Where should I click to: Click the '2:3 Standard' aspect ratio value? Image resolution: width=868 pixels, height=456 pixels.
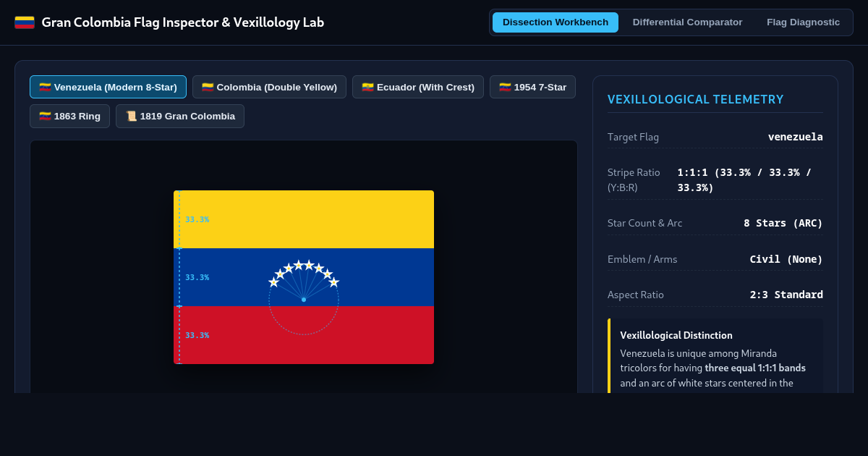coord(786,295)
